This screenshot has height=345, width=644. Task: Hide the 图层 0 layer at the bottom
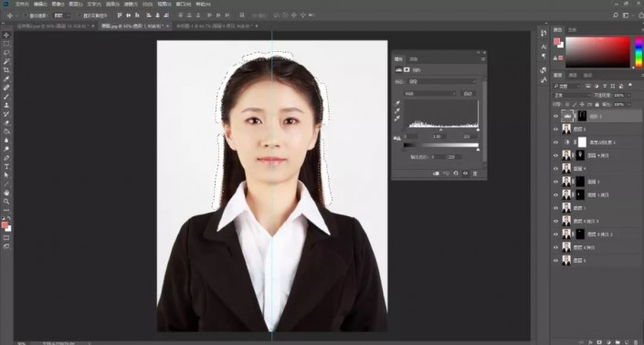pyautogui.click(x=555, y=260)
